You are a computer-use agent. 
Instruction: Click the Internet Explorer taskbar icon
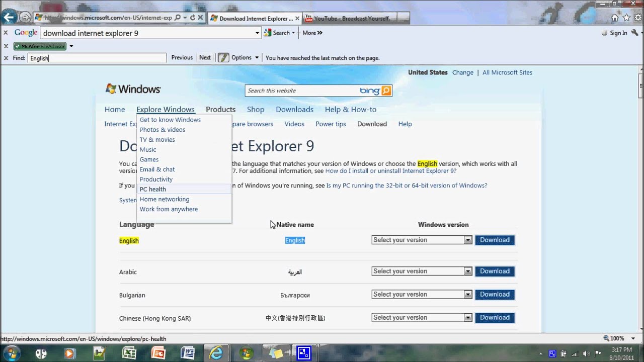pos(217,353)
